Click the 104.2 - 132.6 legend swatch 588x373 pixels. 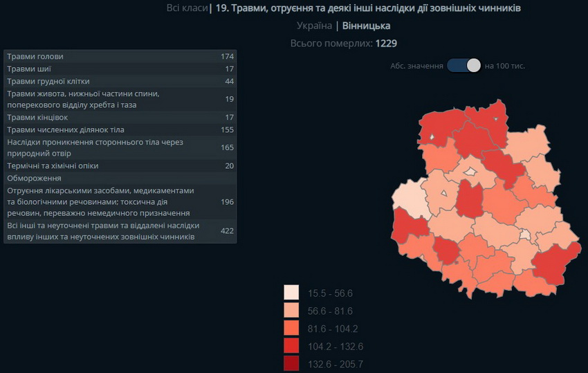click(291, 347)
